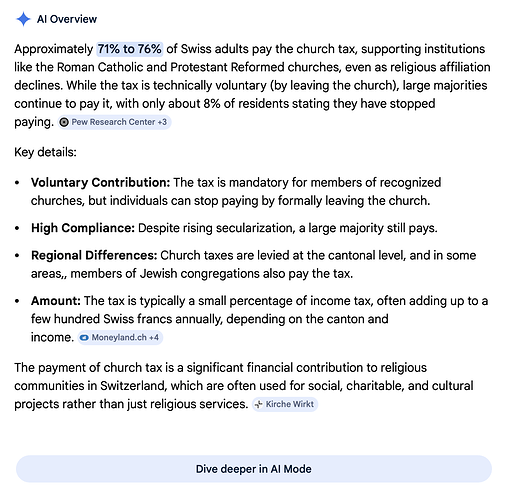
Task: Click the Amount bold heading
Action: pyautogui.click(x=56, y=301)
